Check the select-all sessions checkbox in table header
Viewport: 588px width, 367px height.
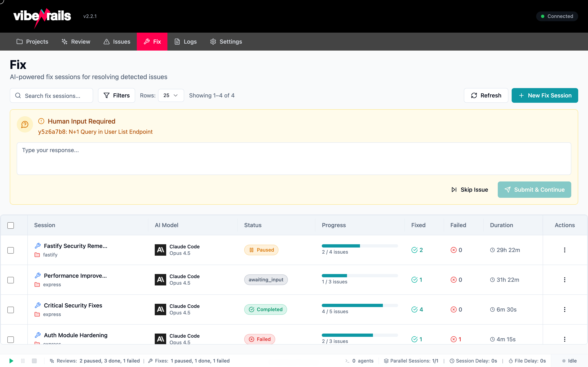coord(10,225)
